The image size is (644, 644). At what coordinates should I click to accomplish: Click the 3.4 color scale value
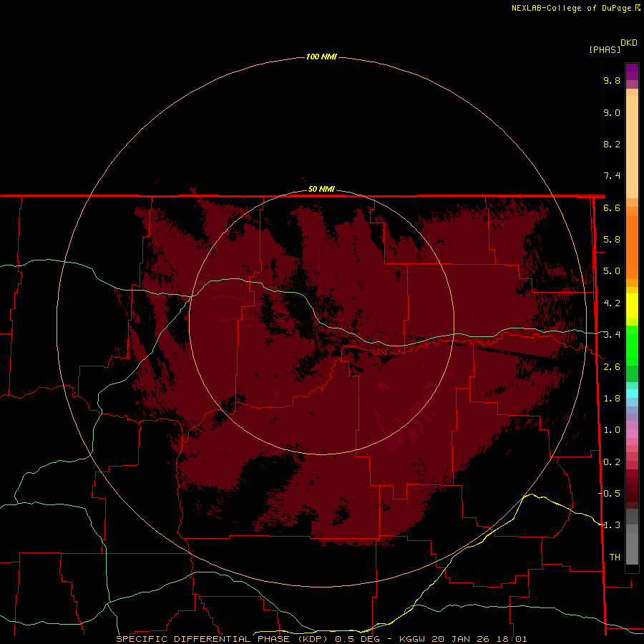[612, 335]
